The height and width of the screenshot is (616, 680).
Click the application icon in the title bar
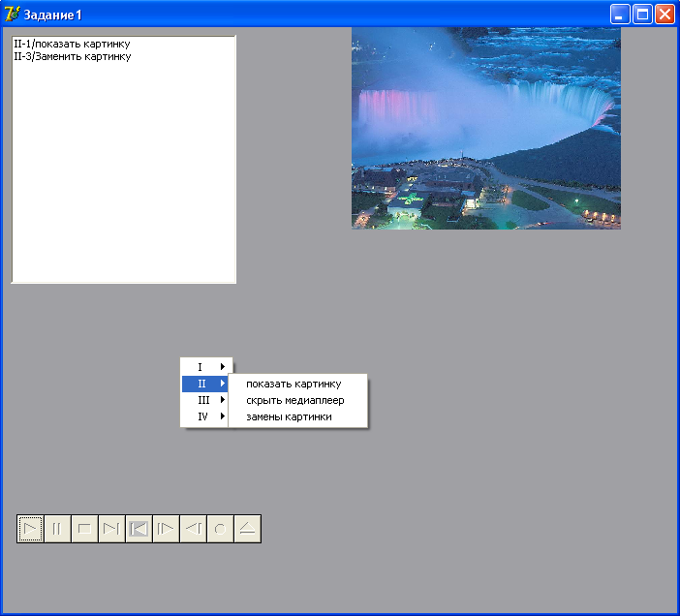[12, 14]
